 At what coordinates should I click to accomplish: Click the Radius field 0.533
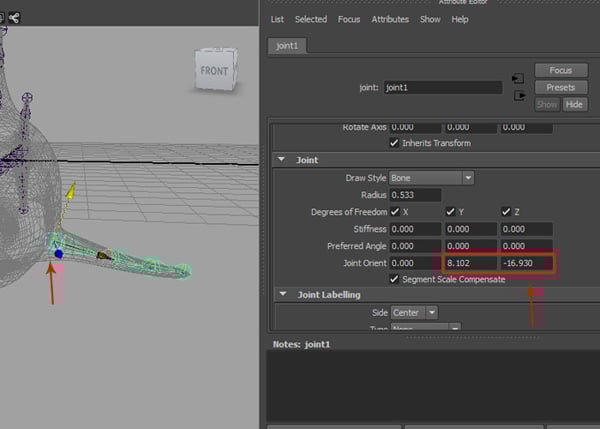[x=415, y=195]
